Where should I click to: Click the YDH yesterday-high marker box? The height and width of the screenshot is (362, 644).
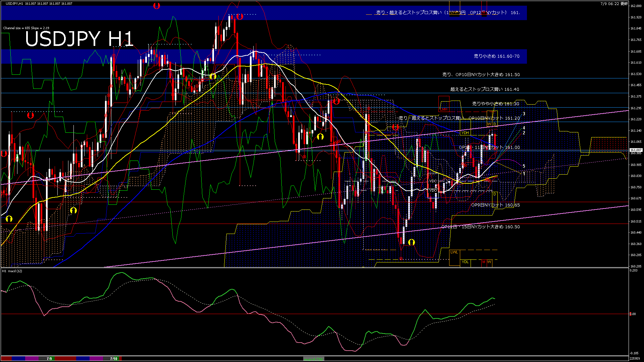[x=465, y=133]
